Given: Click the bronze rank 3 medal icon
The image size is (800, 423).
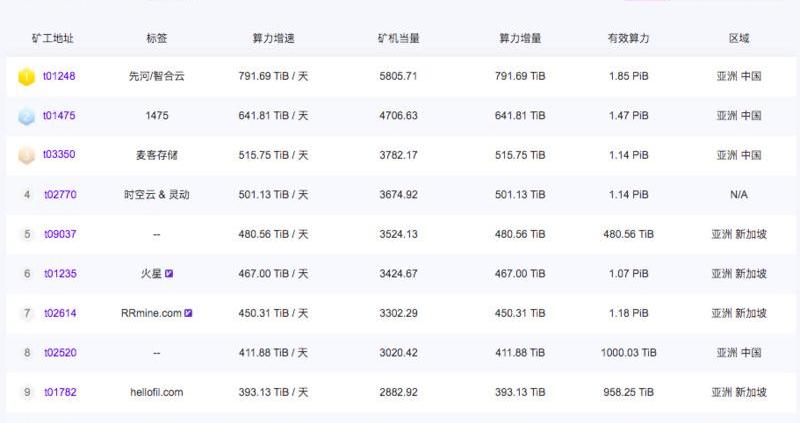Looking at the screenshot, I should point(27,155).
